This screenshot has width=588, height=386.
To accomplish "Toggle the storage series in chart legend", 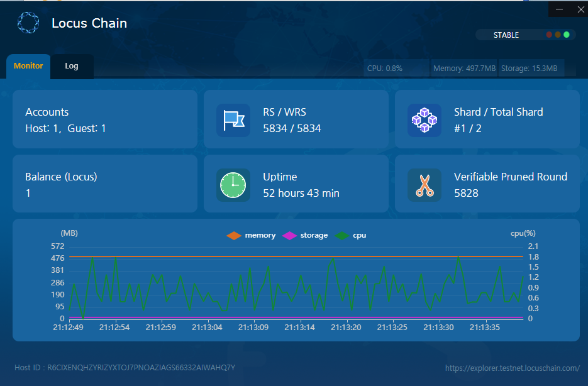I will coord(306,235).
